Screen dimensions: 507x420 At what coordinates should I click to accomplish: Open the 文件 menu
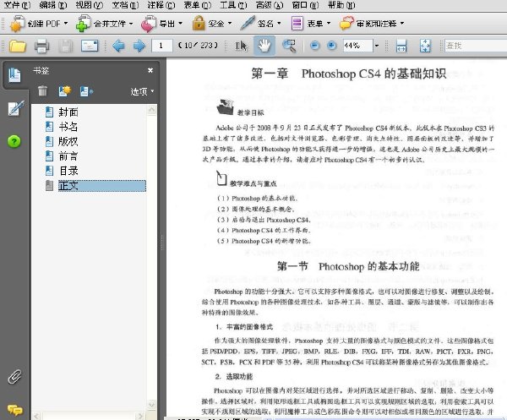point(17,5)
